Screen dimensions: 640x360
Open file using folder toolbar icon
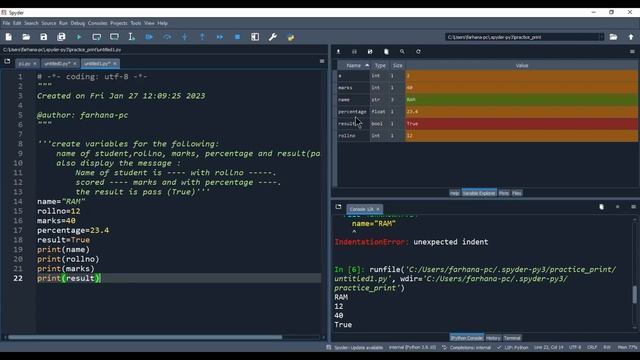coord(26,37)
